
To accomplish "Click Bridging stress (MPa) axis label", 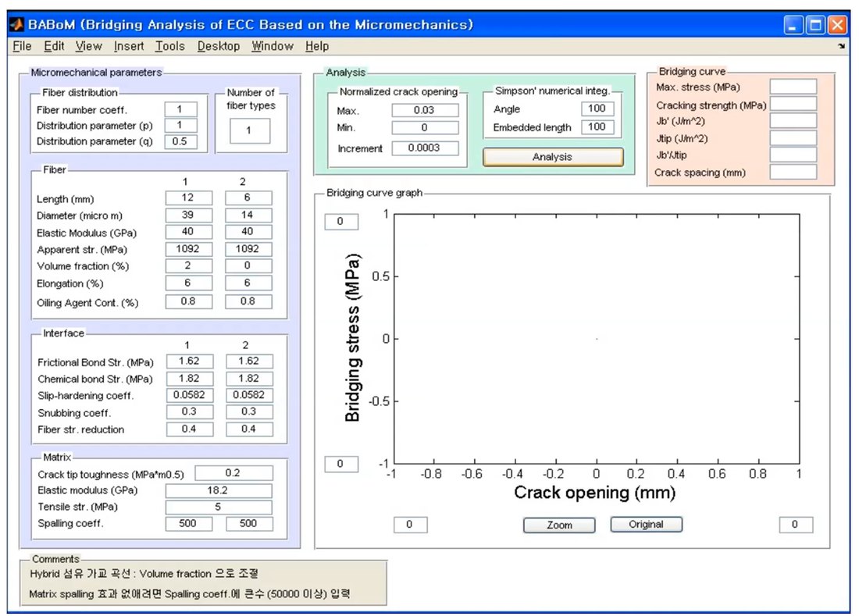I will click(x=353, y=338).
